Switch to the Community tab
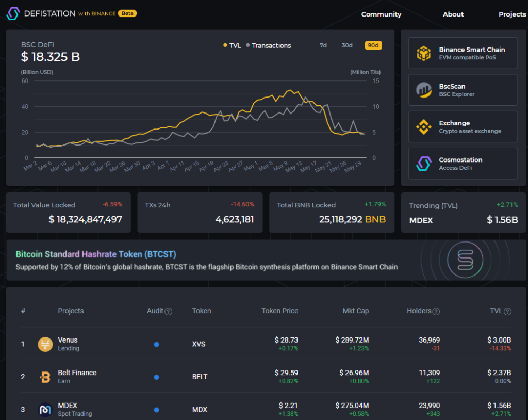 pos(381,14)
